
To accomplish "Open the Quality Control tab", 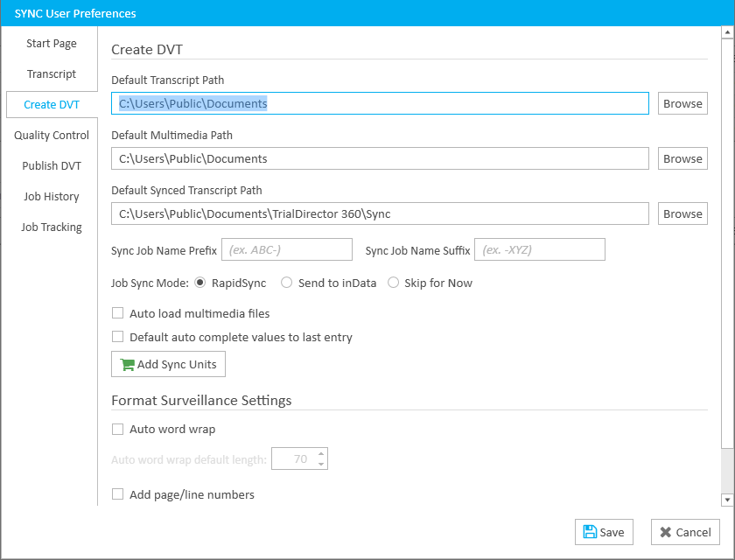I will tap(52, 135).
